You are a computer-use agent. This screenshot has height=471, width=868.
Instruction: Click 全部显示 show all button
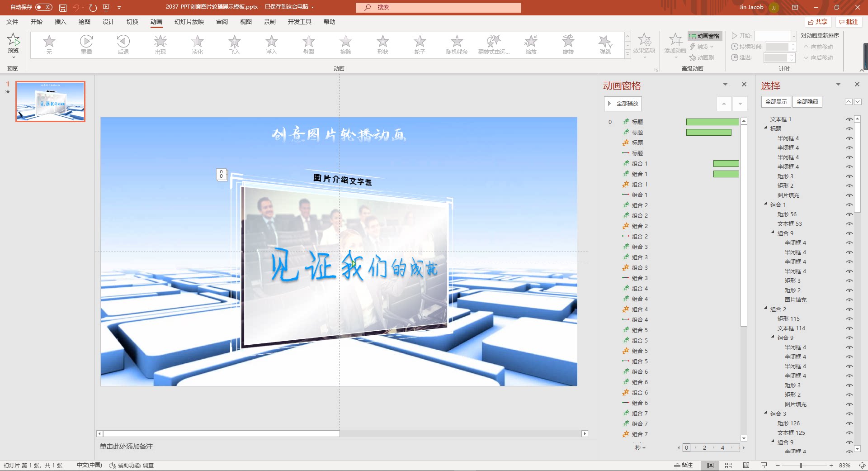pyautogui.click(x=776, y=102)
